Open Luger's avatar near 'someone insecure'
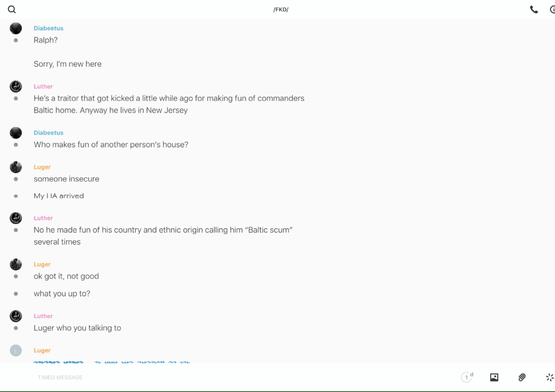The width and height of the screenshot is (555, 392). [16, 167]
